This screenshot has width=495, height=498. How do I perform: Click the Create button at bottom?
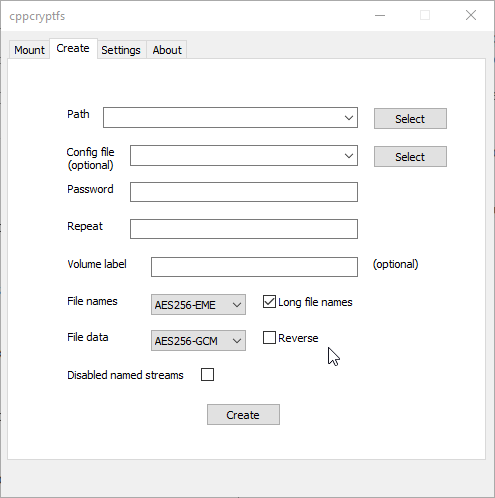pyautogui.click(x=243, y=415)
